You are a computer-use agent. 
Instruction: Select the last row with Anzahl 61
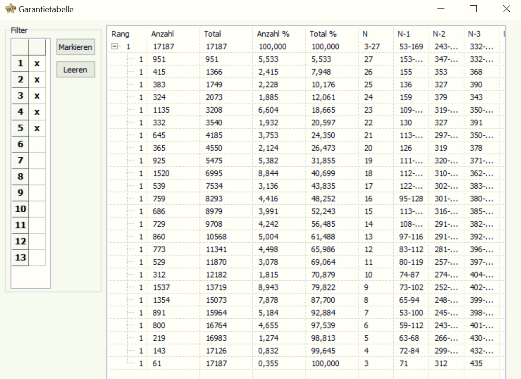pyautogui.click(x=305, y=363)
